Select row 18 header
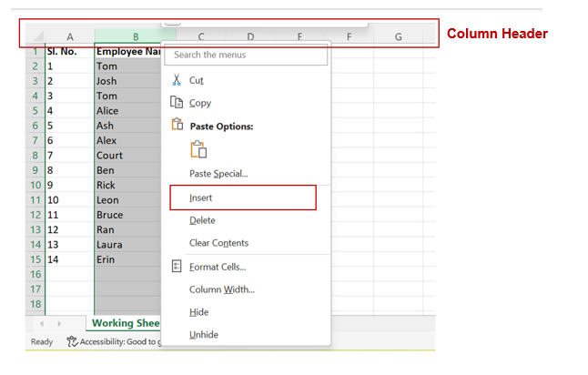This screenshot has width=588, height=375. [35, 304]
